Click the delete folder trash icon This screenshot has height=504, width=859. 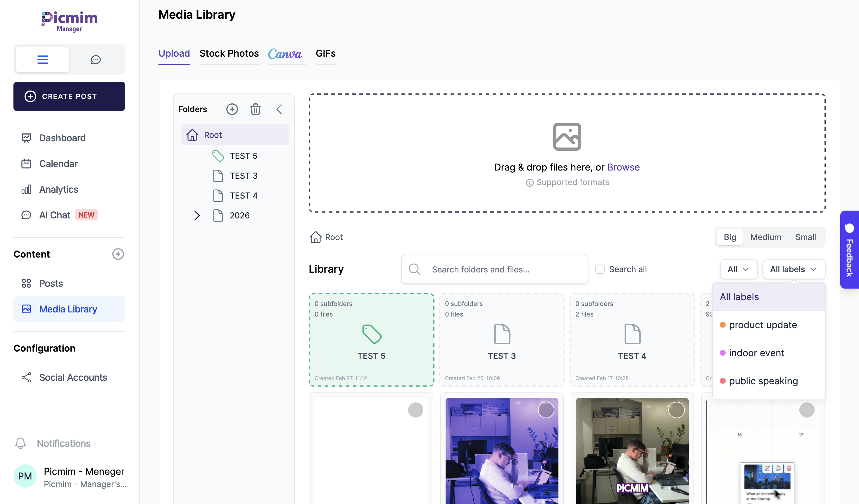coord(256,109)
